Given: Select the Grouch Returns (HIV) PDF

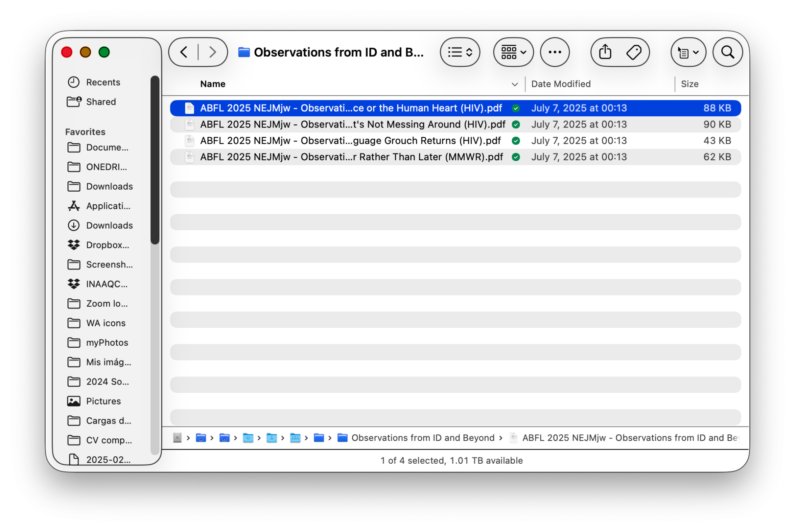Looking at the screenshot, I should tap(350, 141).
